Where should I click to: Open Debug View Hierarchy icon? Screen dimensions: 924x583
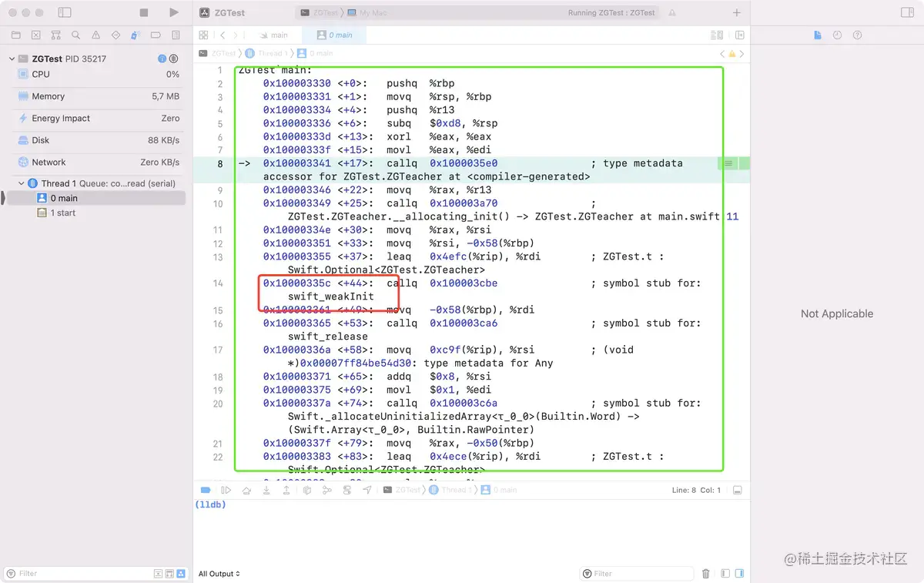[307, 490]
